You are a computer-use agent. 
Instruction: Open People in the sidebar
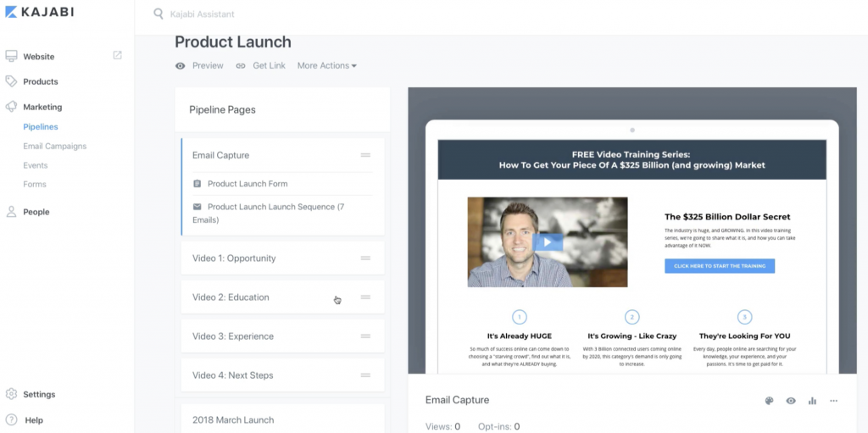point(36,212)
